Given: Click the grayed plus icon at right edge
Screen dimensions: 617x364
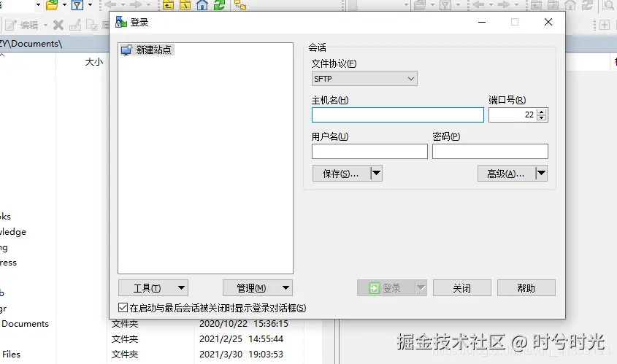Looking at the screenshot, I should pos(605,25).
